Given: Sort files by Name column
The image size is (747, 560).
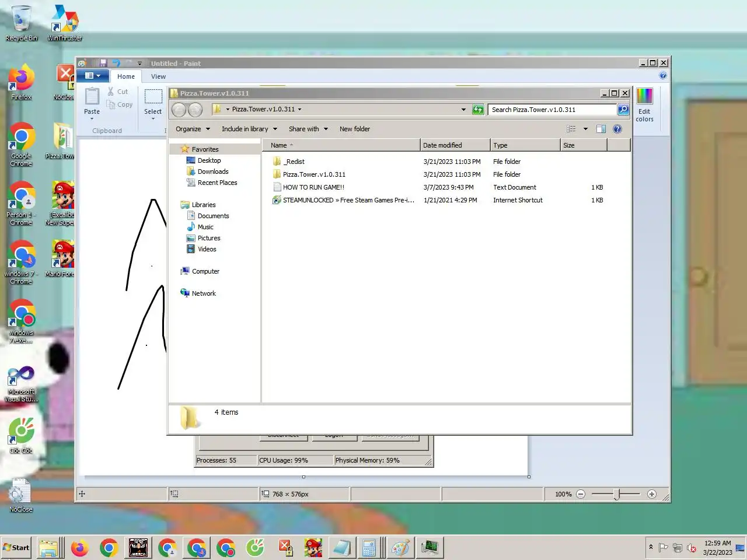Looking at the screenshot, I should [x=341, y=145].
